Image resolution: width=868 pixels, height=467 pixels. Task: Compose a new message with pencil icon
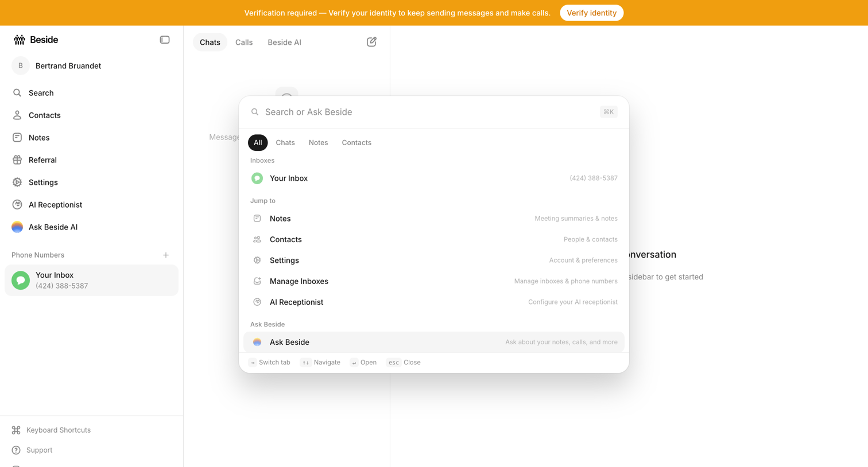[x=371, y=42]
